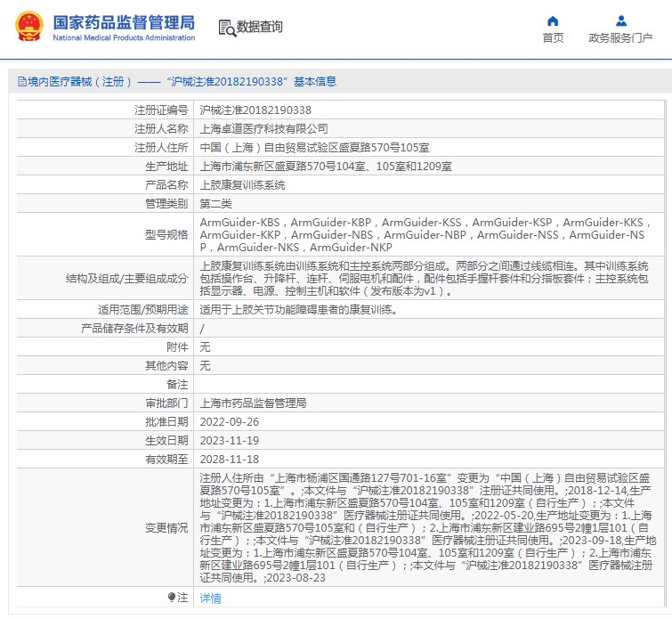
Task: Click the 产品储存条件及有效期 label
Action: pyautogui.click(x=134, y=328)
